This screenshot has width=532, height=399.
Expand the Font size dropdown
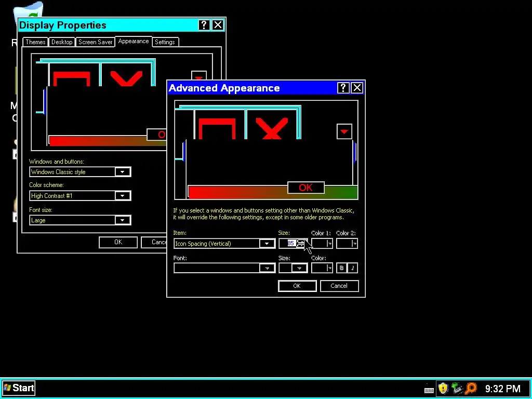coord(122,220)
